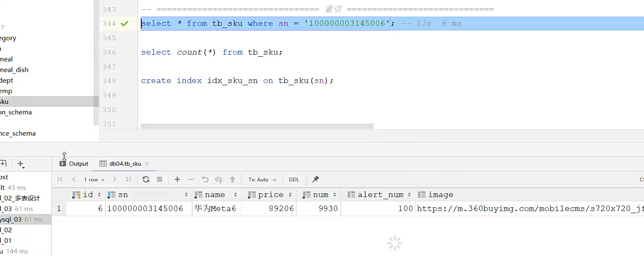The image size is (644, 256).
Task: Open the add service plus dropdown
Action: tap(21, 164)
